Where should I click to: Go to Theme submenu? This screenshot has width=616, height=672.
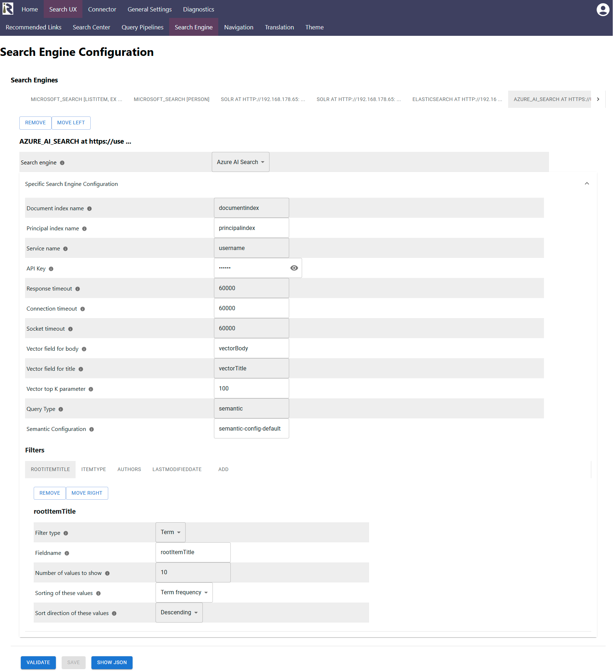click(315, 27)
